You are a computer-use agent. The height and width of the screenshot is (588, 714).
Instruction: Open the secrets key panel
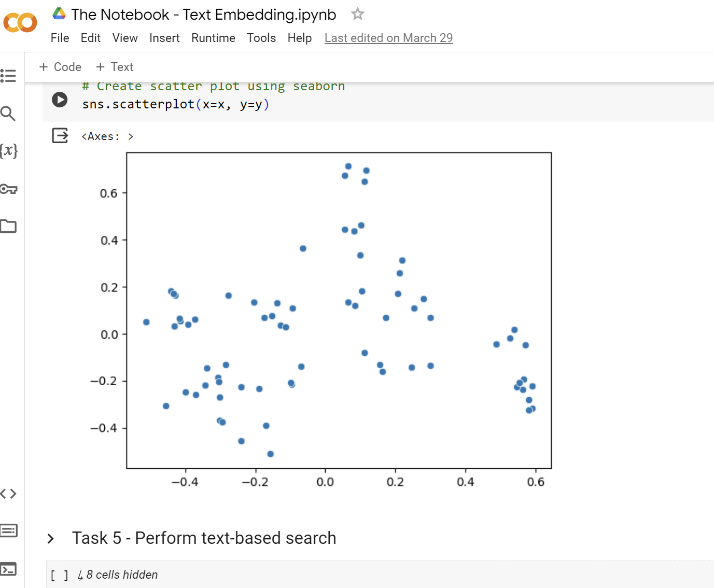8,189
